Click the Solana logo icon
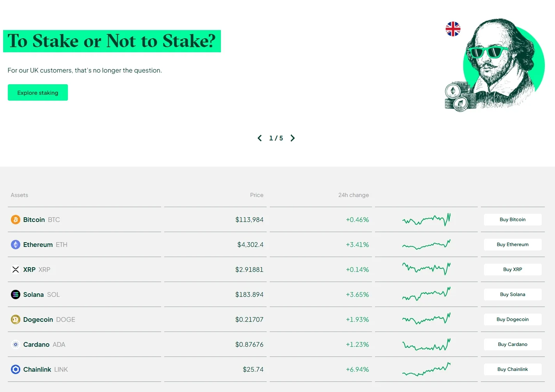This screenshot has height=392, width=555. coord(16,294)
